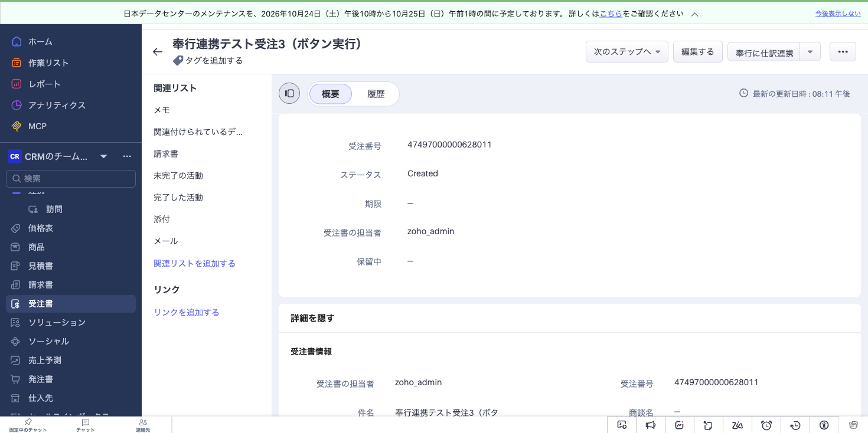
Task: Open 未完了の活動 in related list
Action: (x=178, y=175)
